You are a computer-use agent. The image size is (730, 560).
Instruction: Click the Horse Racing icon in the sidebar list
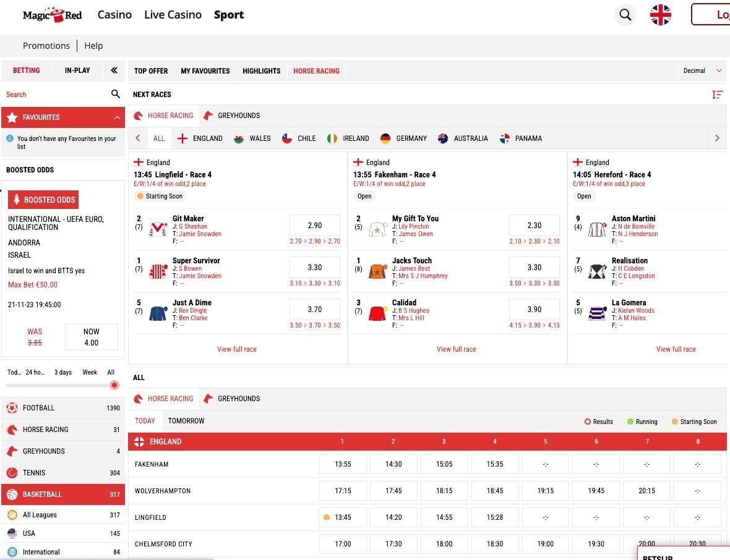[x=12, y=430]
